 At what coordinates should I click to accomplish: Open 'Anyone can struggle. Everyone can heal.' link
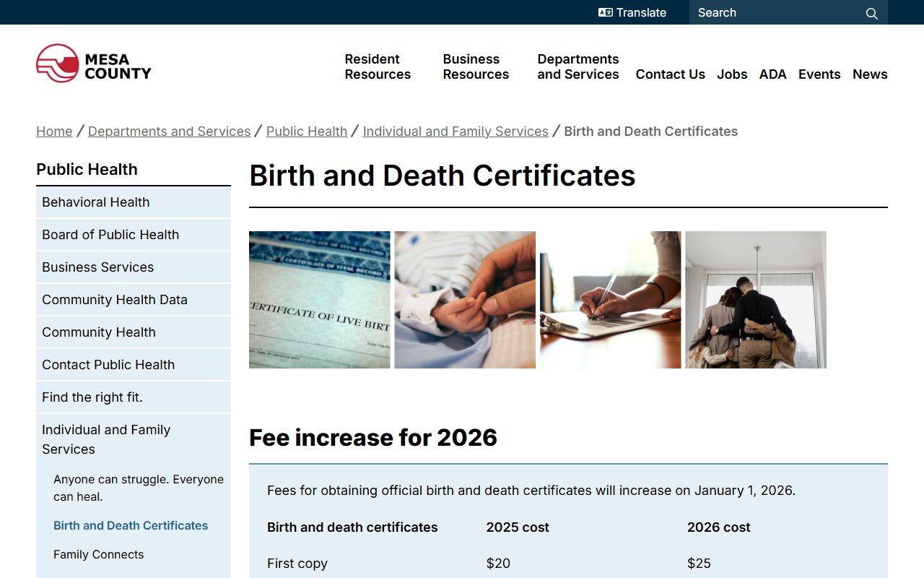pyautogui.click(x=139, y=488)
